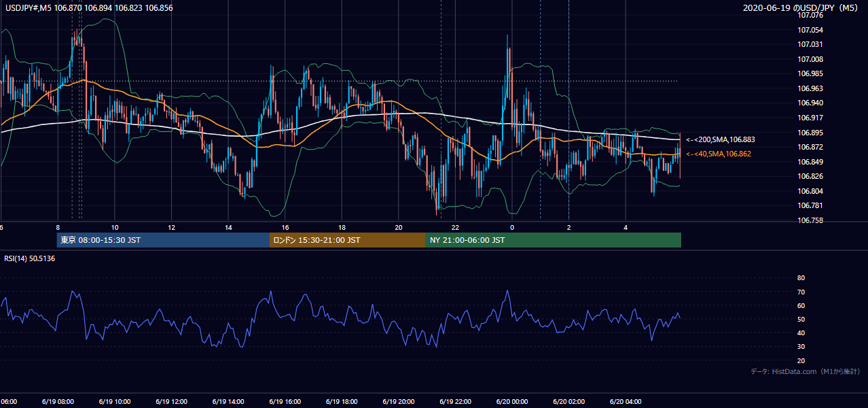The height and width of the screenshot is (408, 868).
Task: Click hour tick 10 on the price chart
Action: pyautogui.click(x=115, y=227)
